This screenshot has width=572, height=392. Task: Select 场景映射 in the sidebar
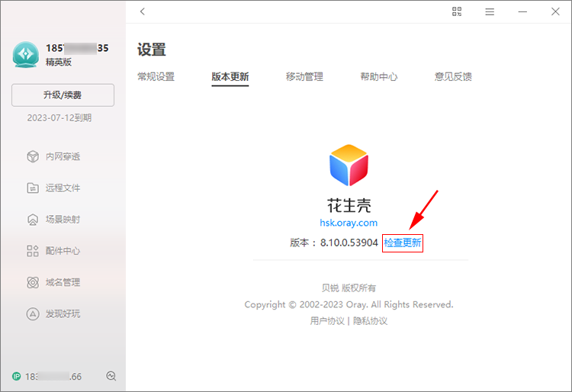click(63, 220)
